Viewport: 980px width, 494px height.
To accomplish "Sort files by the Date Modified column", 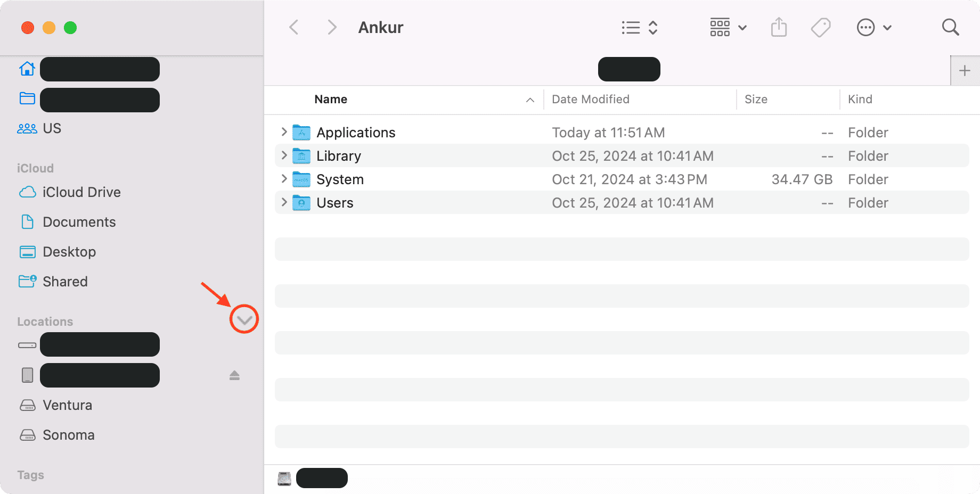I will click(x=591, y=100).
